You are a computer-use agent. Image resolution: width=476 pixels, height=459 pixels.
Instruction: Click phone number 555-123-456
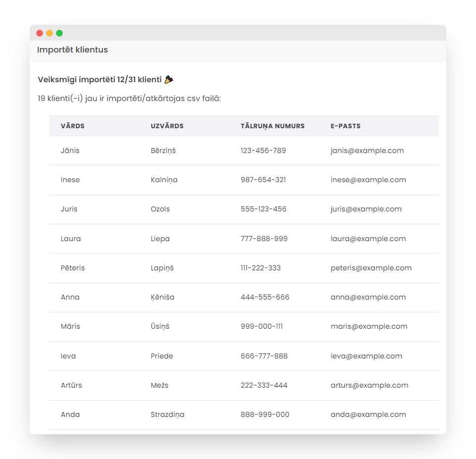click(263, 209)
